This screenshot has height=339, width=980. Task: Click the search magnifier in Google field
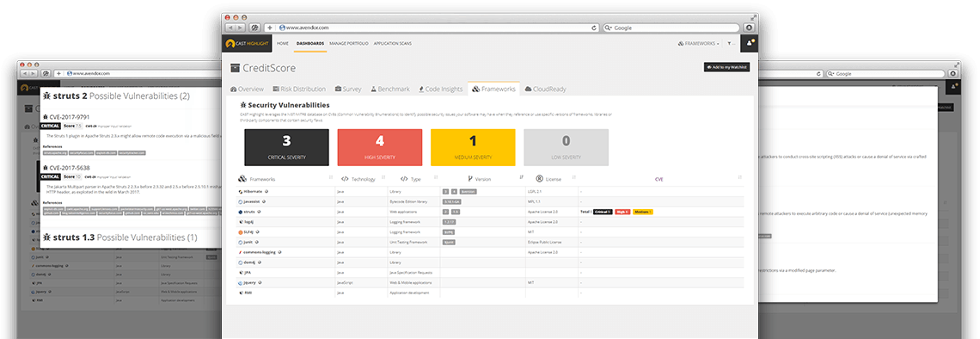608,28
